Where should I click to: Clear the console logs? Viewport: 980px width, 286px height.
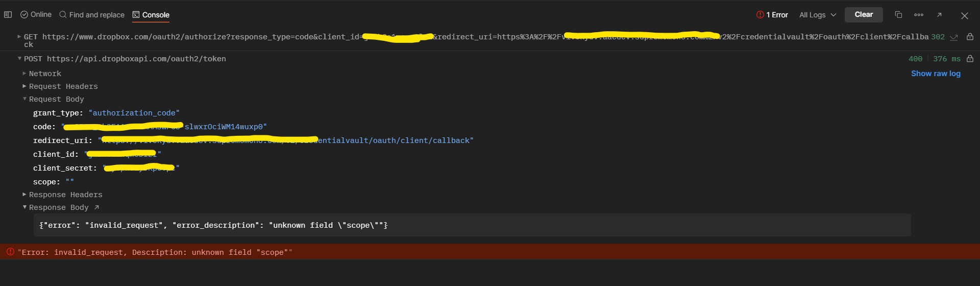[864, 15]
